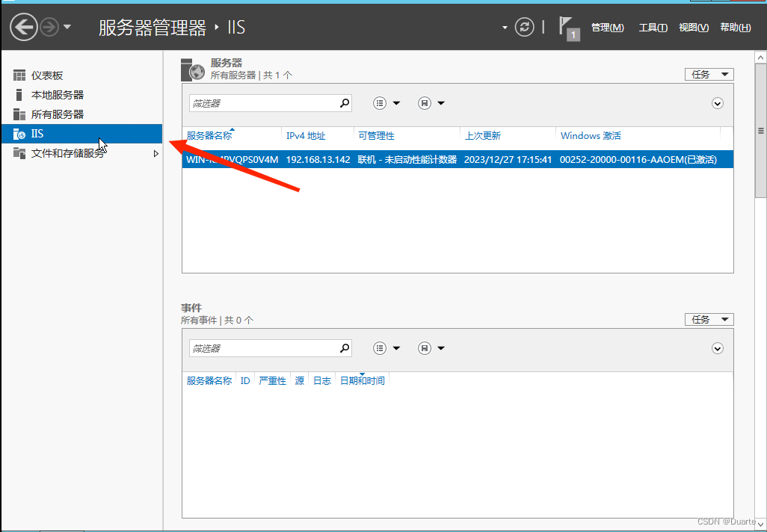Viewport: 767px width, 532px height.
Task: Sort events by 服务器名称 column
Action: click(209, 380)
